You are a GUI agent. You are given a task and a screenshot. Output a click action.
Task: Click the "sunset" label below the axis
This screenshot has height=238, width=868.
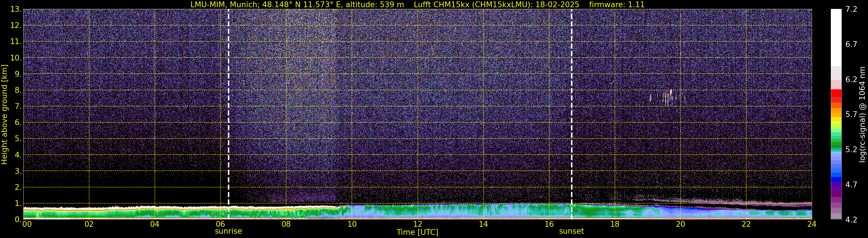click(x=572, y=231)
